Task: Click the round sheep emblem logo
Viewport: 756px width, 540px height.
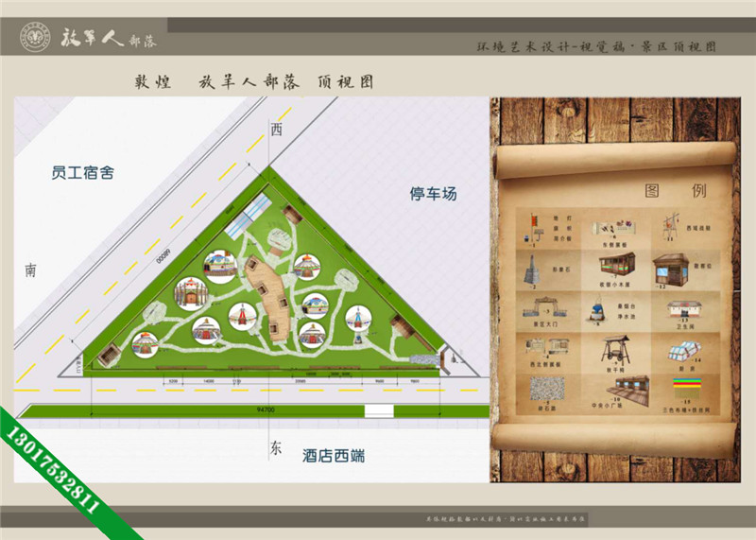Action: [x=35, y=37]
